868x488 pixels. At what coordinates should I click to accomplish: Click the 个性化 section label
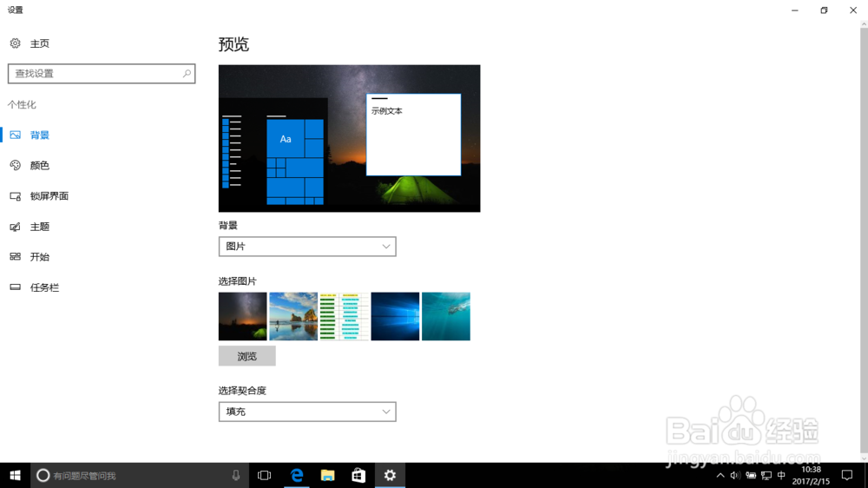(22, 104)
